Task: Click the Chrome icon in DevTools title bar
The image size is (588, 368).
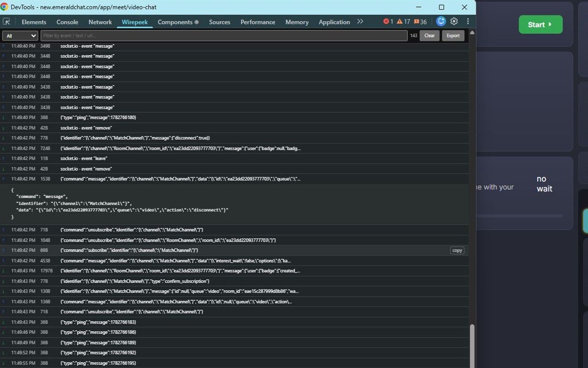Action: click(x=5, y=7)
